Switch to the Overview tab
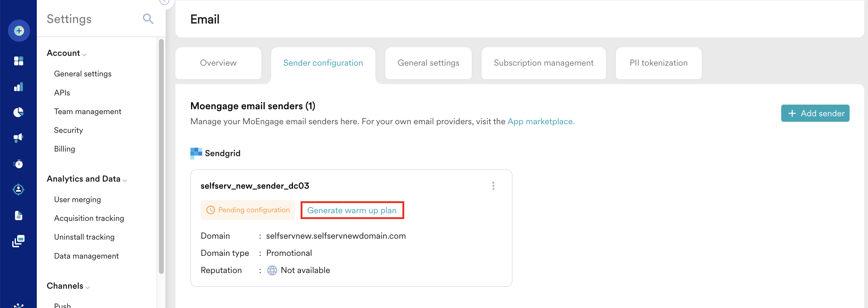Screen dimensions: 868x308 [x=218, y=63]
